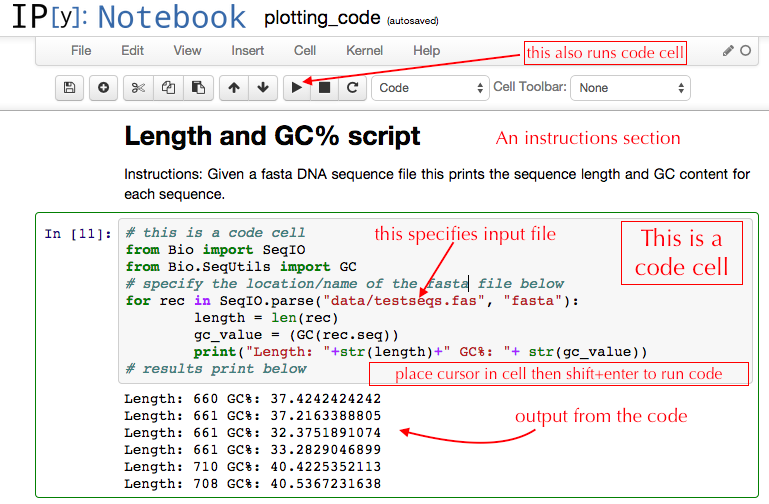Screen dimensions: 769x504
Task: Click the "# results print below" comment
Action: (x=216, y=369)
